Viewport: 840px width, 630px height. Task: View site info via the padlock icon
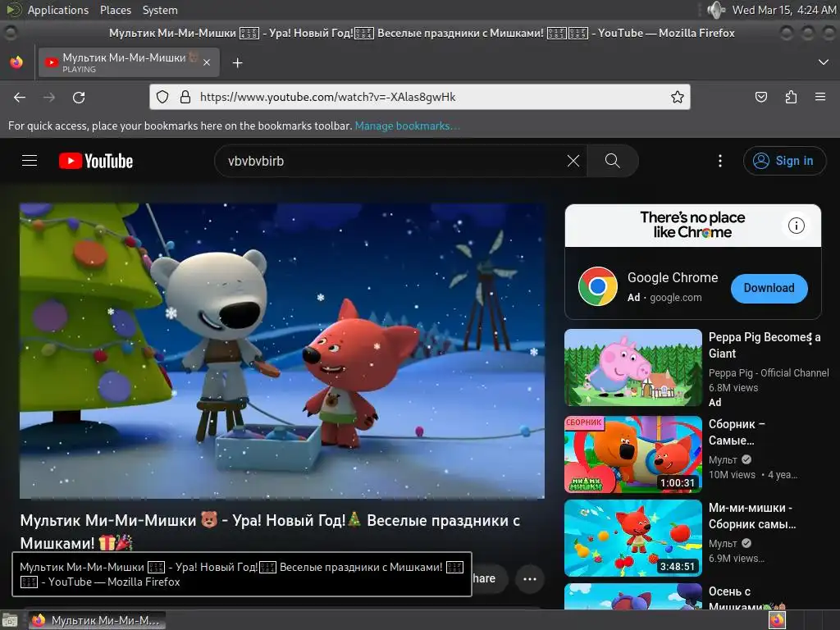185,97
